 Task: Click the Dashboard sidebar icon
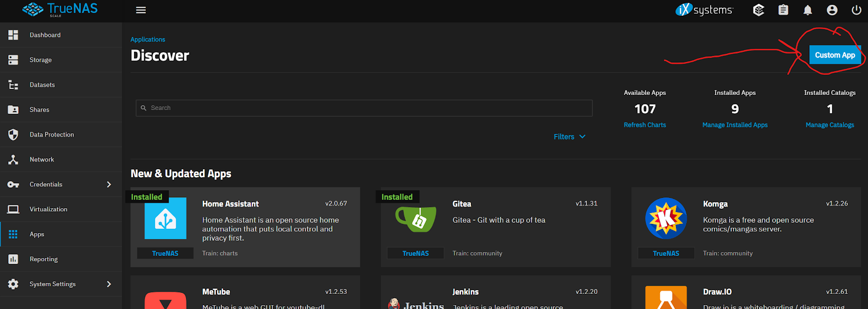click(14, 35)
